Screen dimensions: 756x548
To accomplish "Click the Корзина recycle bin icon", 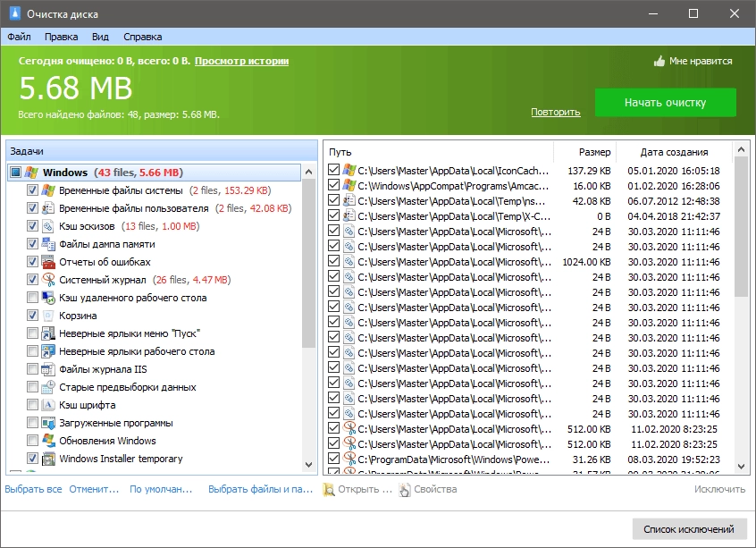I will pyautogui.click(x=48, y=315).
